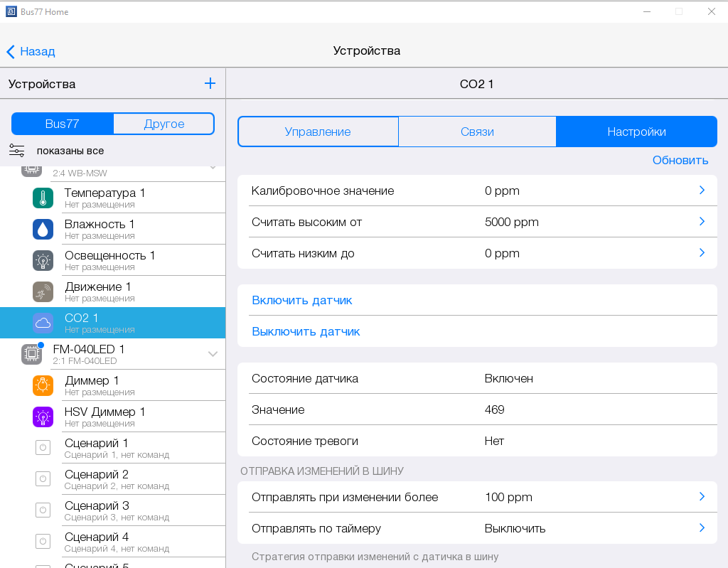Select Сценарий 3 in device list

pos(97,510)
